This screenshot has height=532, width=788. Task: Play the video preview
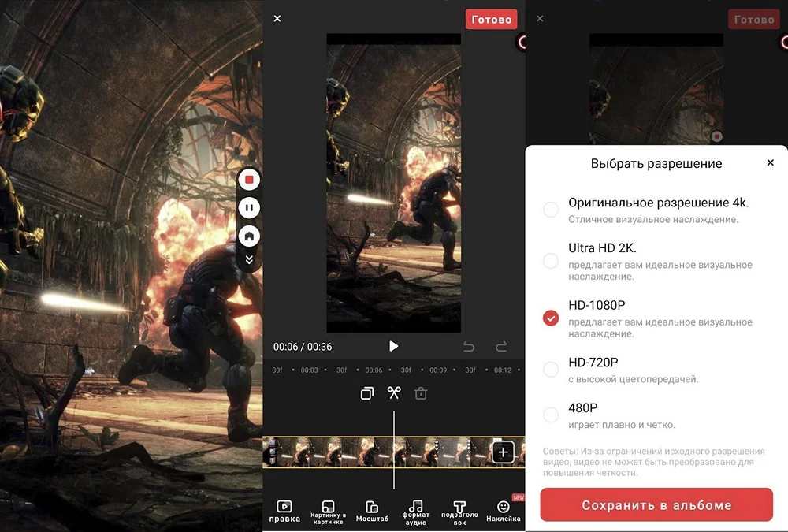[x=393, y=346]
